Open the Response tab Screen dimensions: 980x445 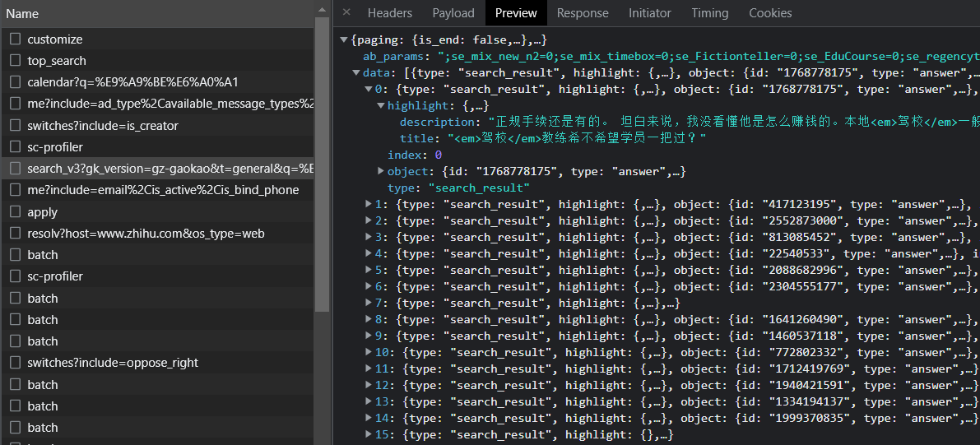[x=583, y=13]
